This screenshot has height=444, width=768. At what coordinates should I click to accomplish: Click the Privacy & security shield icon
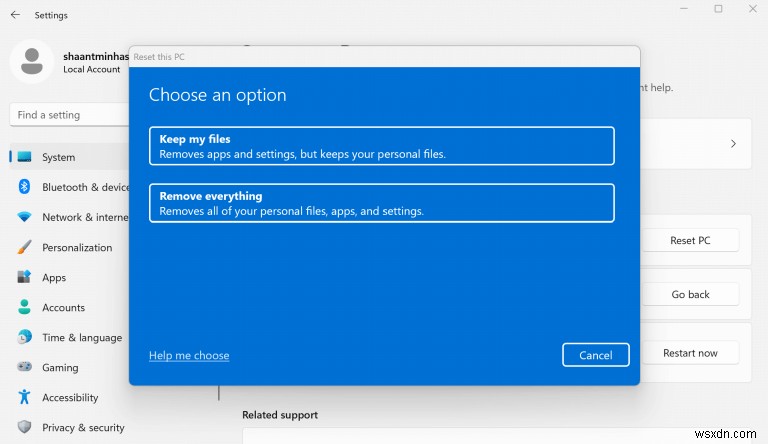[x=24, y=427]
